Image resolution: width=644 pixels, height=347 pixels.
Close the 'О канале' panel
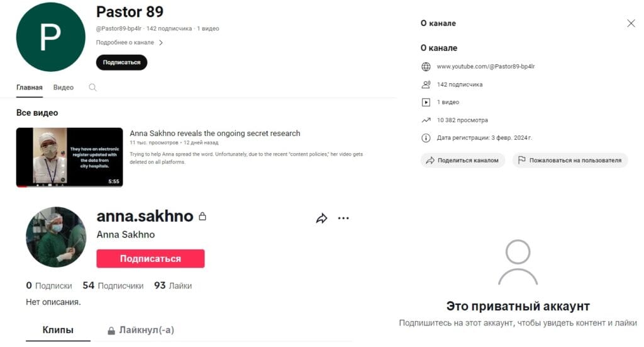(631, 23)
